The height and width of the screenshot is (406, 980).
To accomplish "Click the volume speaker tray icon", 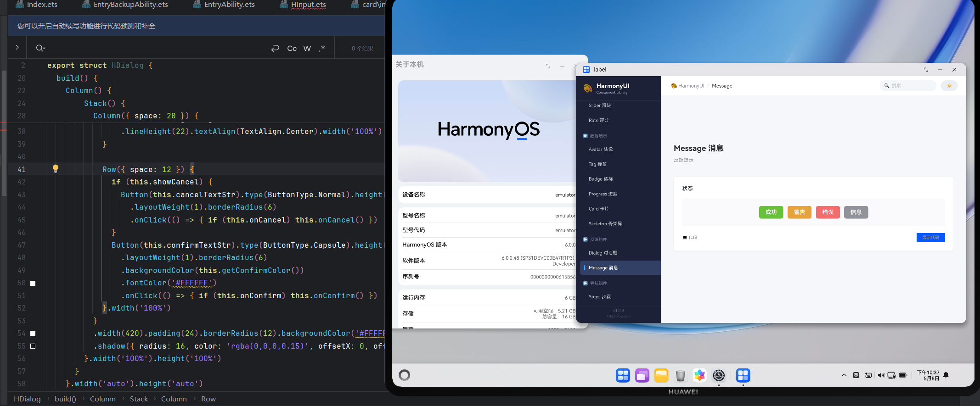I will tap(880, 375).
